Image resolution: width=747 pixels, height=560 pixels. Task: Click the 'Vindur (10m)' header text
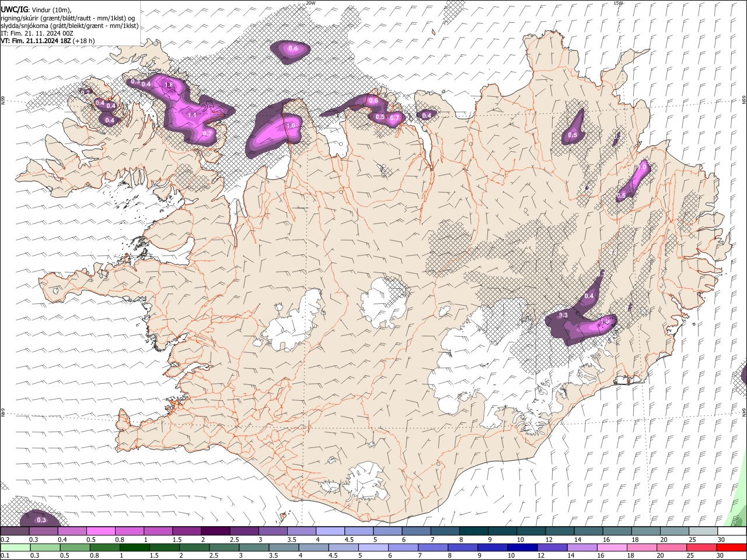pyautogui.click(x=51, y=10)
